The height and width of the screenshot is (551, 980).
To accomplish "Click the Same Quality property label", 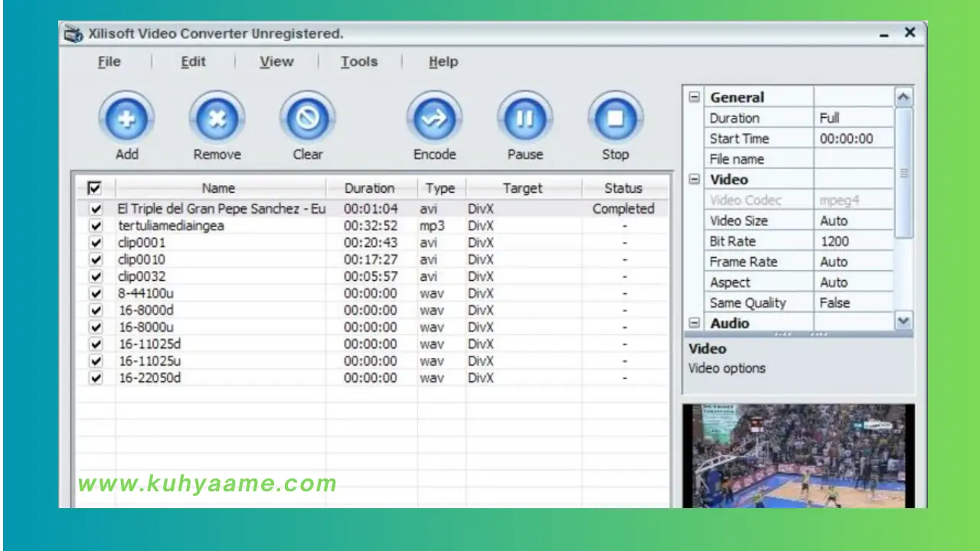I will [x=747, y=302].
